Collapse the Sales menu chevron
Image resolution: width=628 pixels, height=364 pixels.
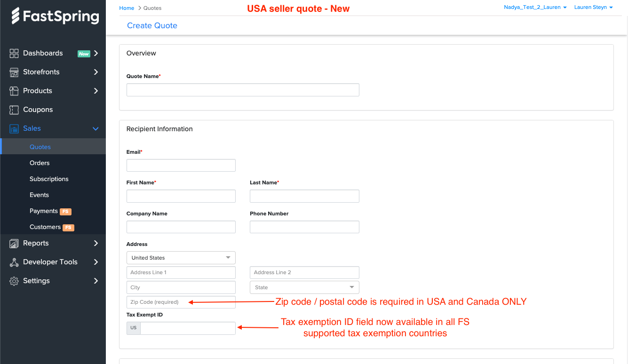pyautogui.click(x=95, y=128)
